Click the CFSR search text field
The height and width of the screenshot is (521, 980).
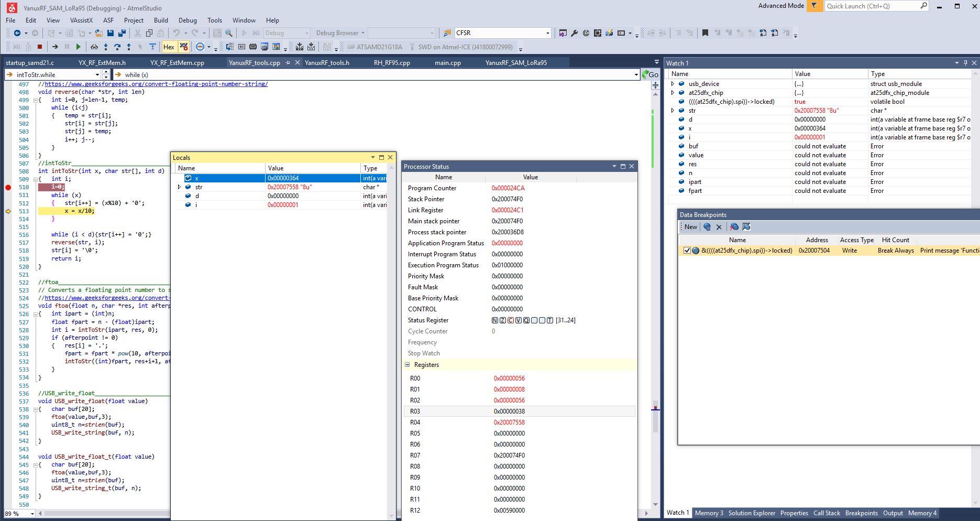(x=499, y=33)
